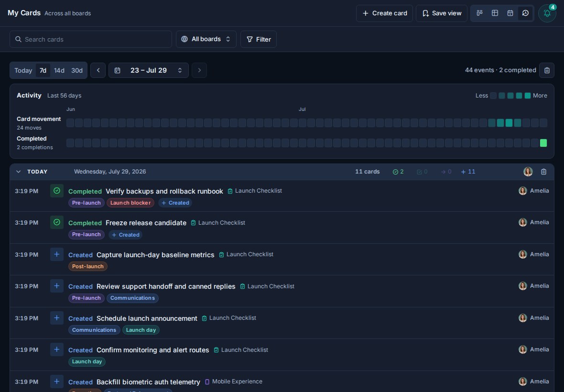Select the 14d range toggle

pos(59,70)
